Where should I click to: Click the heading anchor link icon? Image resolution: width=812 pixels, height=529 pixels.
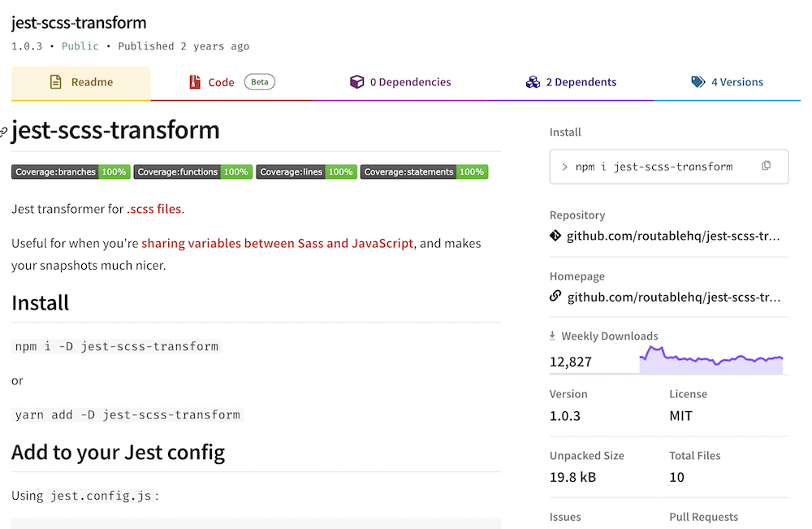pos(3,132)
